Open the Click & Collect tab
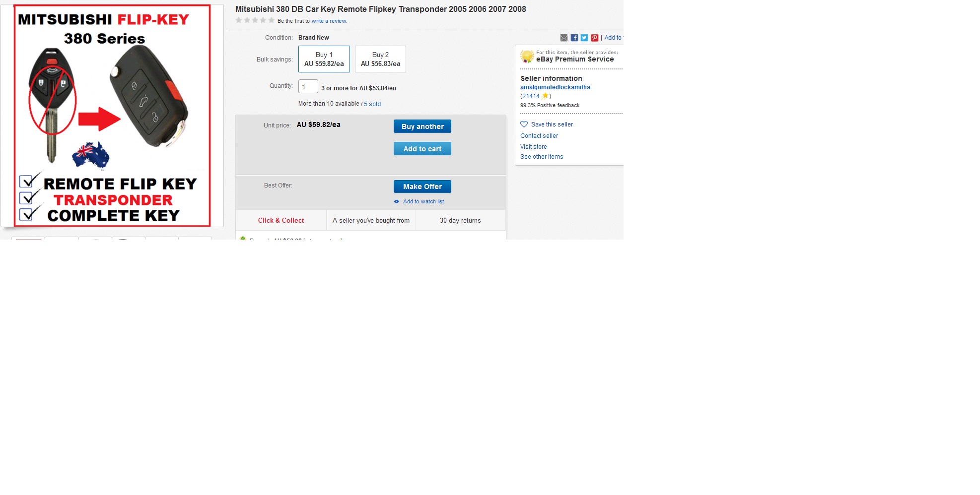This screenshot has height=495, width=980. pos(281,220)
